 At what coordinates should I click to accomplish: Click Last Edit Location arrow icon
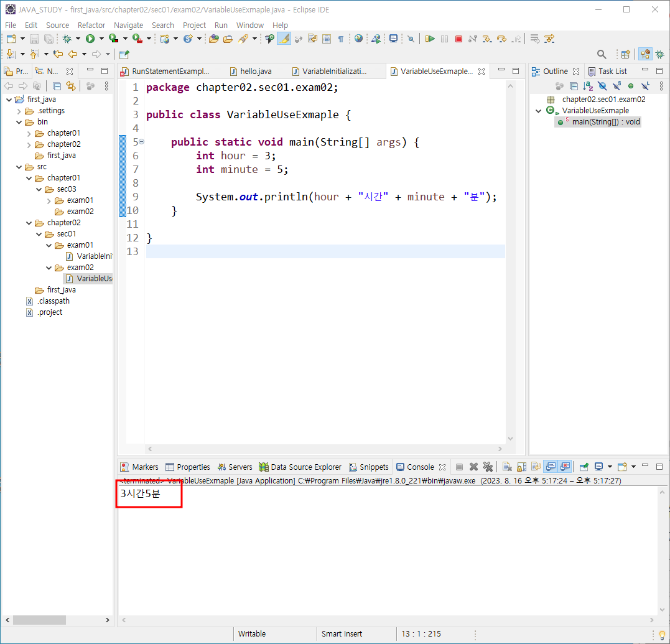(x=58, y=54)
